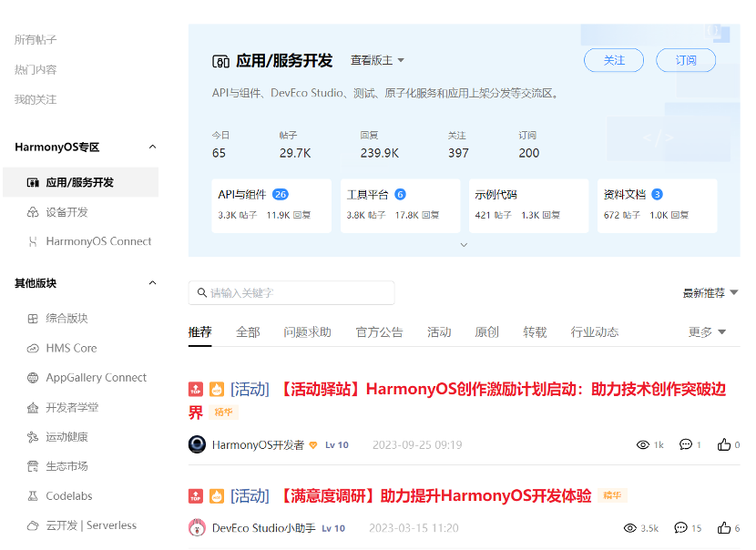
Task: Click the eye views icon on the satisfaction survey post
Action: coord(629,528)
